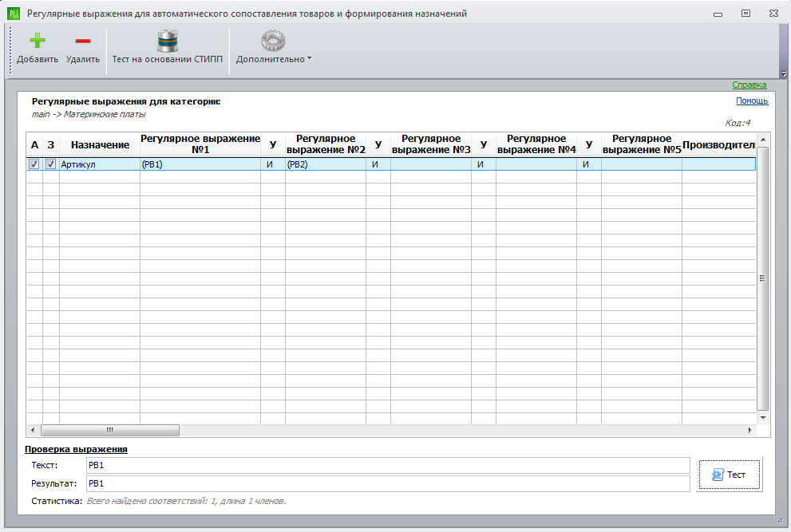Image resolution: width=791 pixels, height=532 pixels.
Task: Run the database test via СТИПП icon
Action: tap(168, 41)
